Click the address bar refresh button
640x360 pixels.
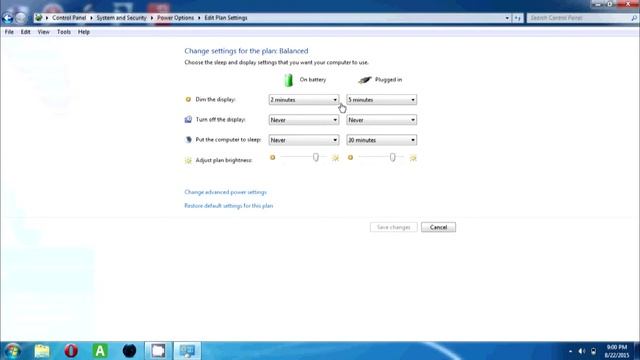coord(518,18)
